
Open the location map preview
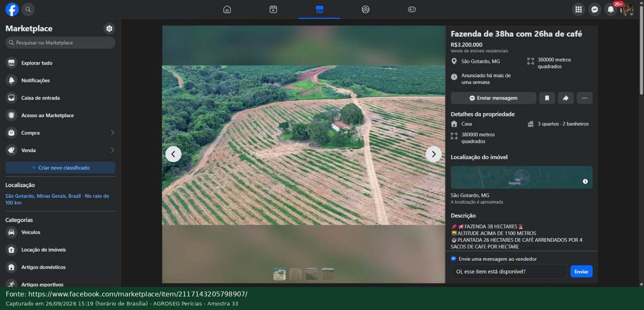pos(522,177)
